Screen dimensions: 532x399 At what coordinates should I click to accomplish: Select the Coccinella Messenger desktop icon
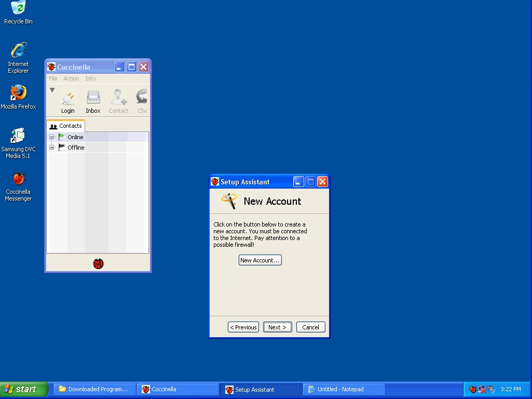click(18, 178)
